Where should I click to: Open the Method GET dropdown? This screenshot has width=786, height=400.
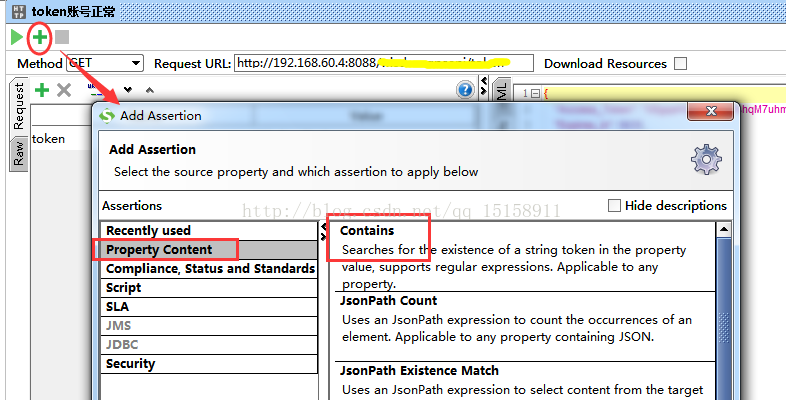105,63
